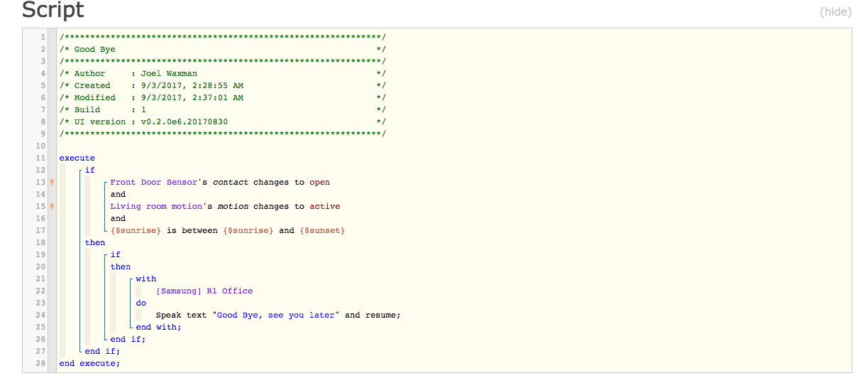The height and width of the screenshot is (378, 868).
Task: Click the 'open' value on line 13
Action: click(x=319, y=182)
